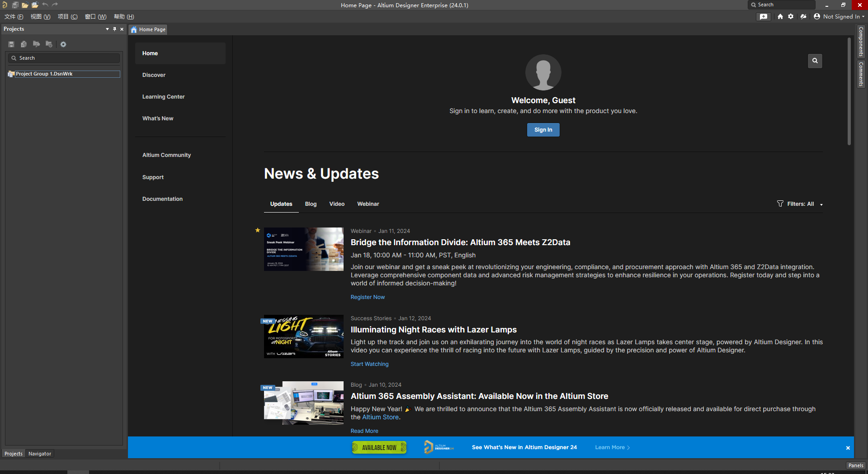The height and width of the screenshot is (474, 868).
Task: Open preferences via top-right gear icon
Action: [x=791, y=17]
